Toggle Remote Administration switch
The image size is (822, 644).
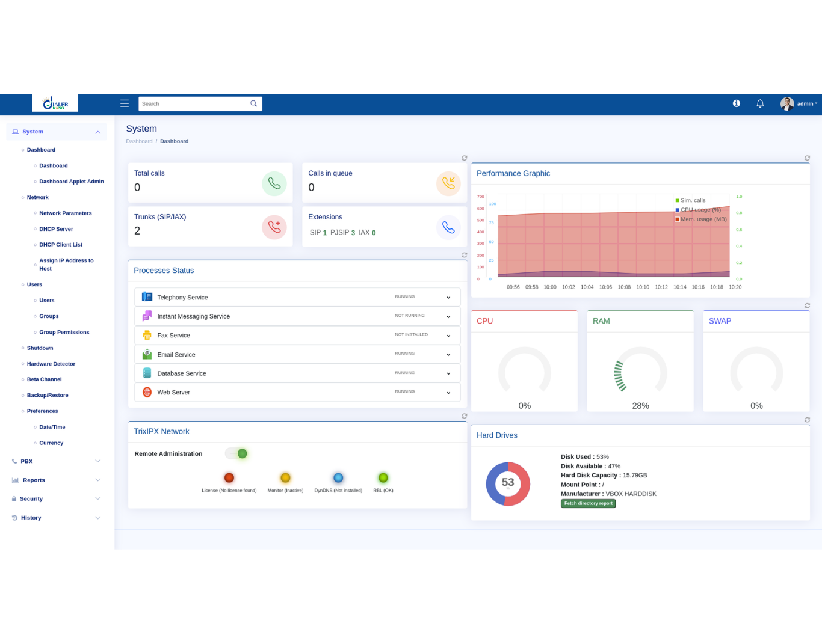[x=236, y=453]
